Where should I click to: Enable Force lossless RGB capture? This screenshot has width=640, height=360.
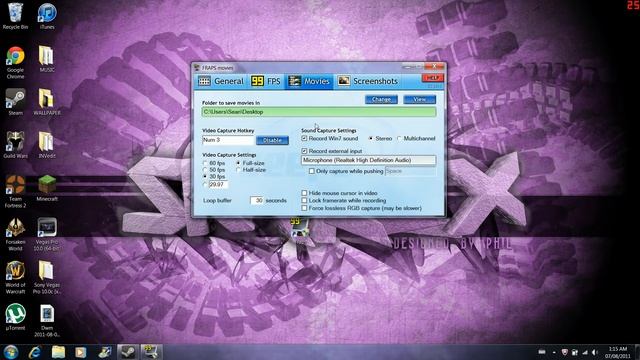tap(304, 208)
